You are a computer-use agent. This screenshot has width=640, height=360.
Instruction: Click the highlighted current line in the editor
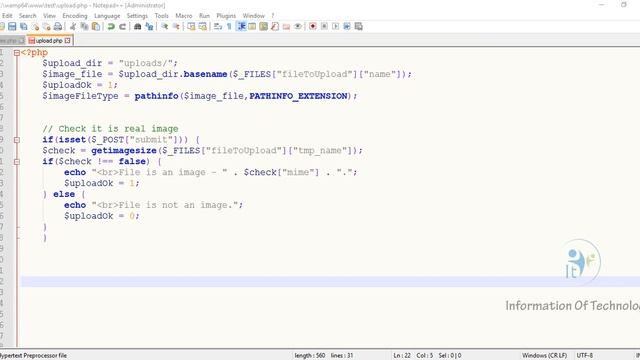(330, 281)
